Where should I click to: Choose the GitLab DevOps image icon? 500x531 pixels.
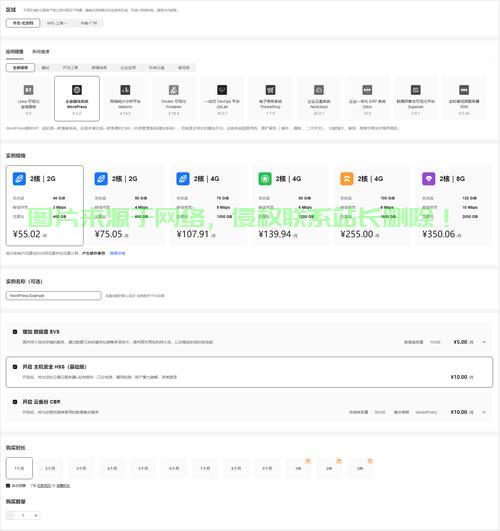tap(222, 90)
